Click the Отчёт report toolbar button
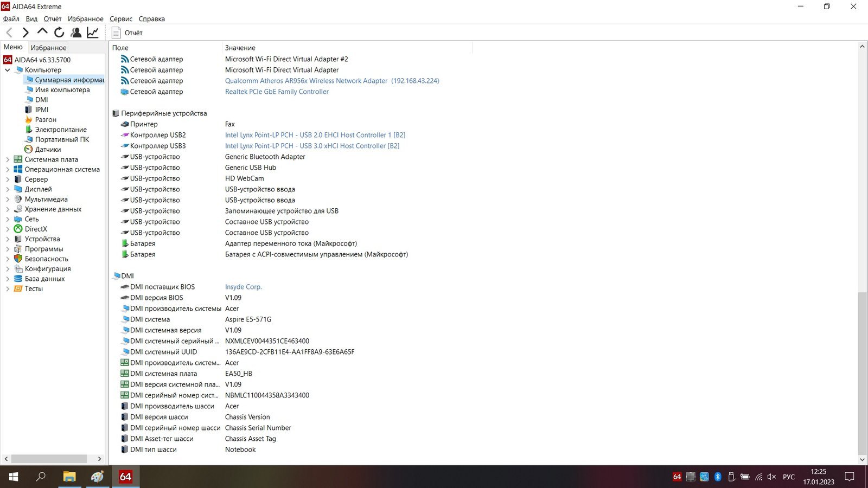 pos(127,33)
